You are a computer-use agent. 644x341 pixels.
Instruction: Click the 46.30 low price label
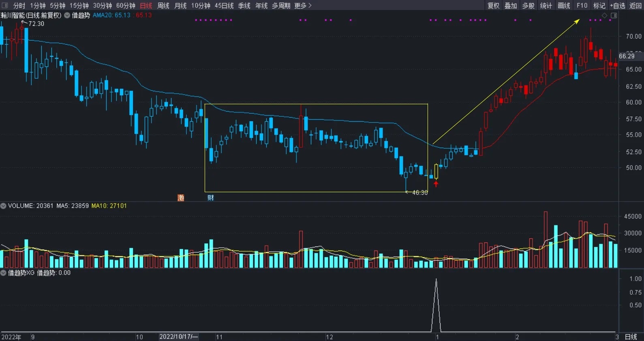[x=420, y=193]
